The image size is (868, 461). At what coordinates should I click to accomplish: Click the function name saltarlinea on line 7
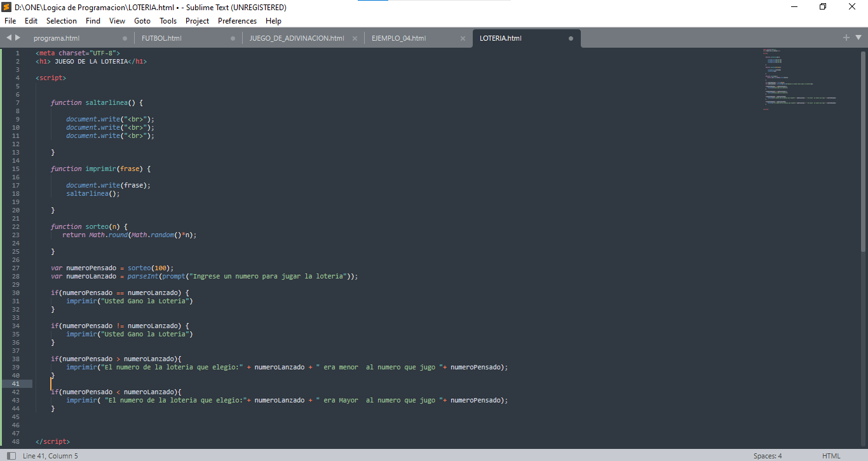pyautogui.click(x=107, y=102)
